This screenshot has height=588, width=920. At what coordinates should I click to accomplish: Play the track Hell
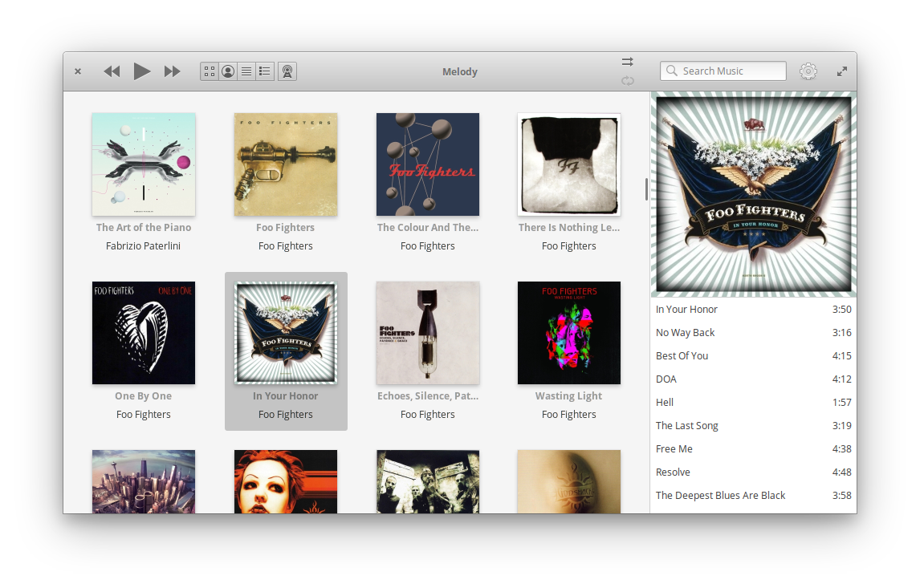pyautogui.click(x=753, y=403)
